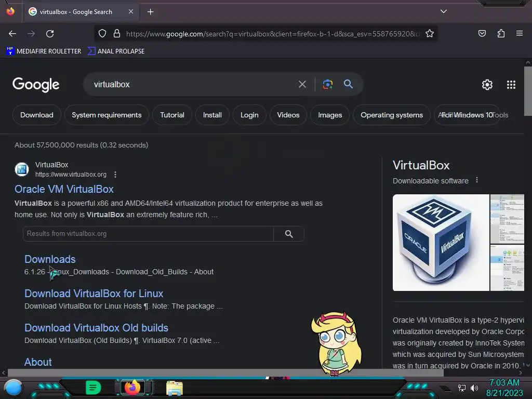Search by image with the camera icon
Screen dimensions: 532x399
(327, 84)
